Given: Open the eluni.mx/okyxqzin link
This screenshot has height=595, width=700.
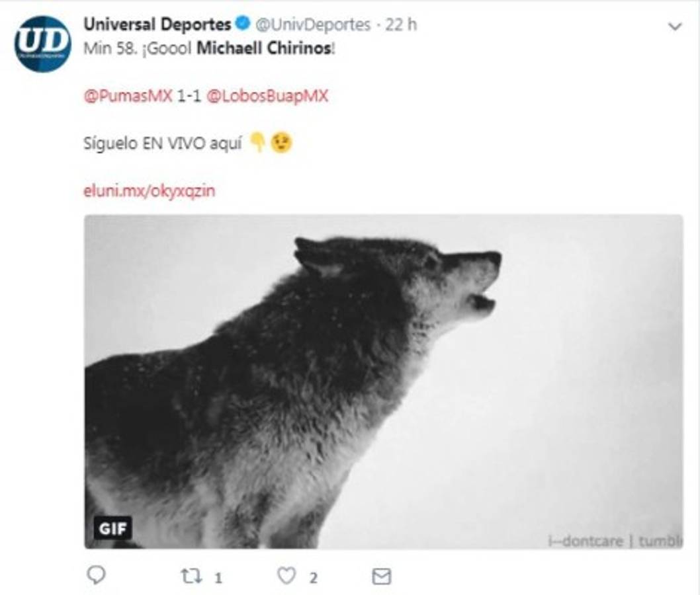Looking at the screenshot, I should click(x=150, y=191).
